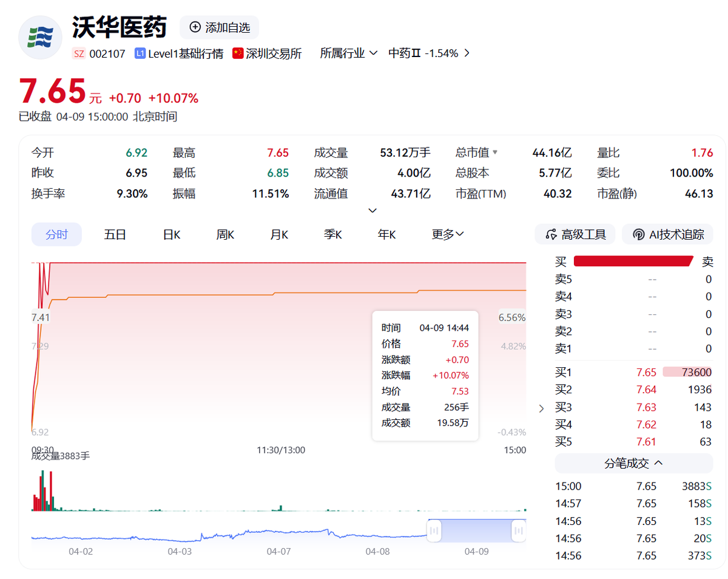Switch to the 年K tab

386,234
